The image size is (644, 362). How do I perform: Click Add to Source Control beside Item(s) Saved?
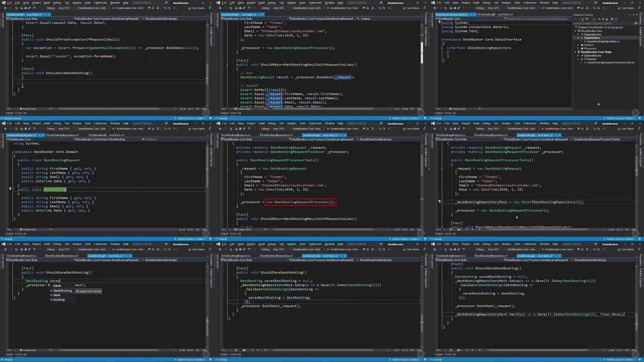point(190,118)
